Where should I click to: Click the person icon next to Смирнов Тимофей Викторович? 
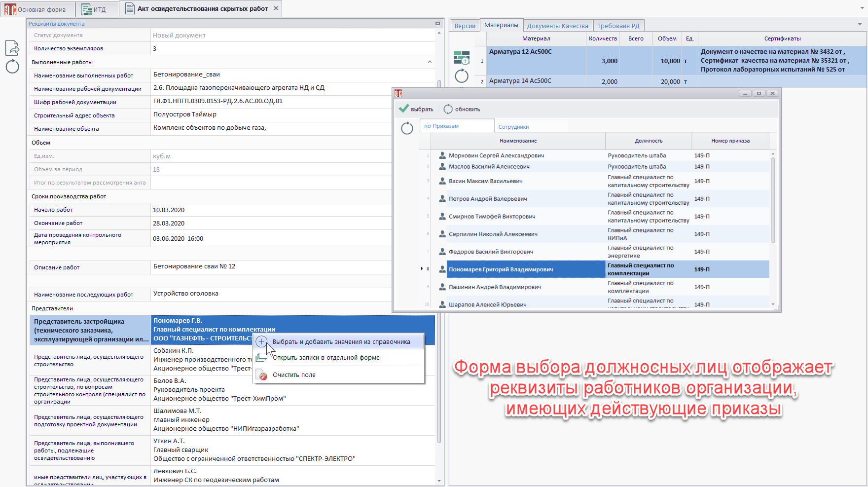(x=442, y=217)
